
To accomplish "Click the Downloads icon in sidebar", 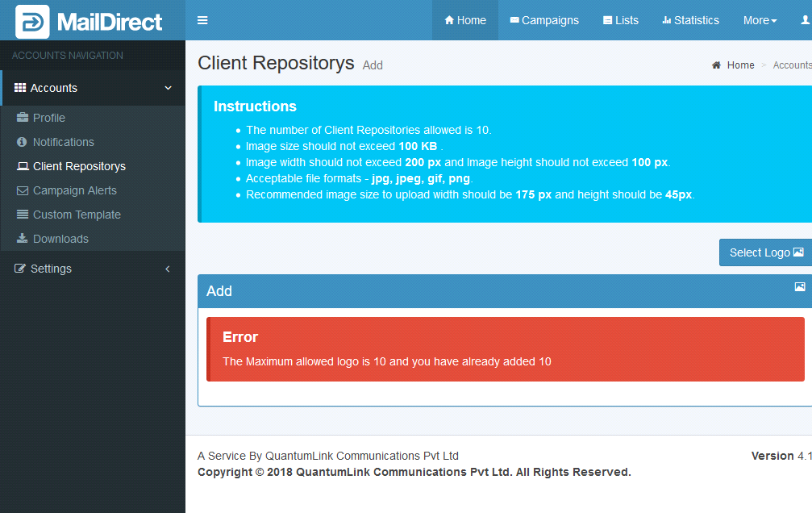I will 23,239.
